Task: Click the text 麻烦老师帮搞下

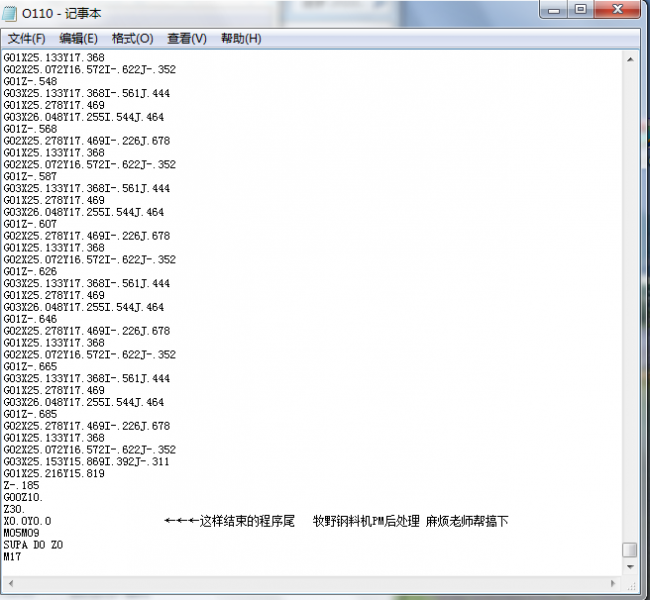Action: click(467, 521)
